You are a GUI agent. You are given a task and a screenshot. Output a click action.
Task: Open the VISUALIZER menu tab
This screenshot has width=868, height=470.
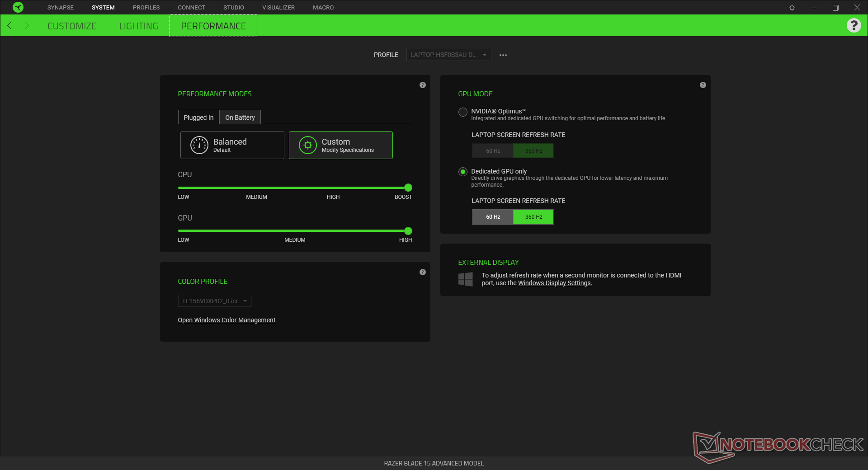coord(278,8)
